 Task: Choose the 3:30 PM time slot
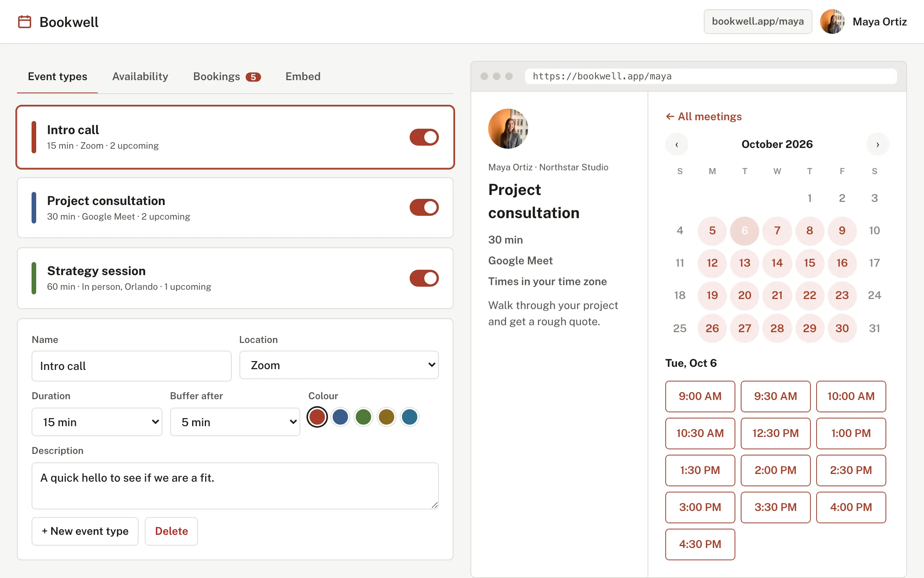(x=775, y=507)
